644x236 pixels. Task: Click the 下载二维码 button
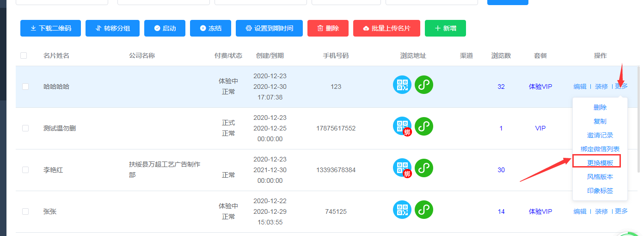coord(51,28)
